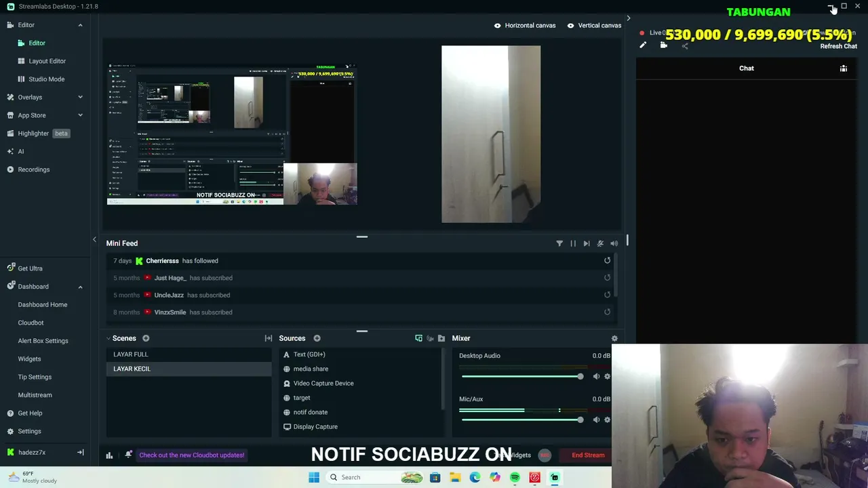Open Mixer advanced audio settings gear
Image resolution: width=868 pixels, height=488 pixels.
point(614,338)
